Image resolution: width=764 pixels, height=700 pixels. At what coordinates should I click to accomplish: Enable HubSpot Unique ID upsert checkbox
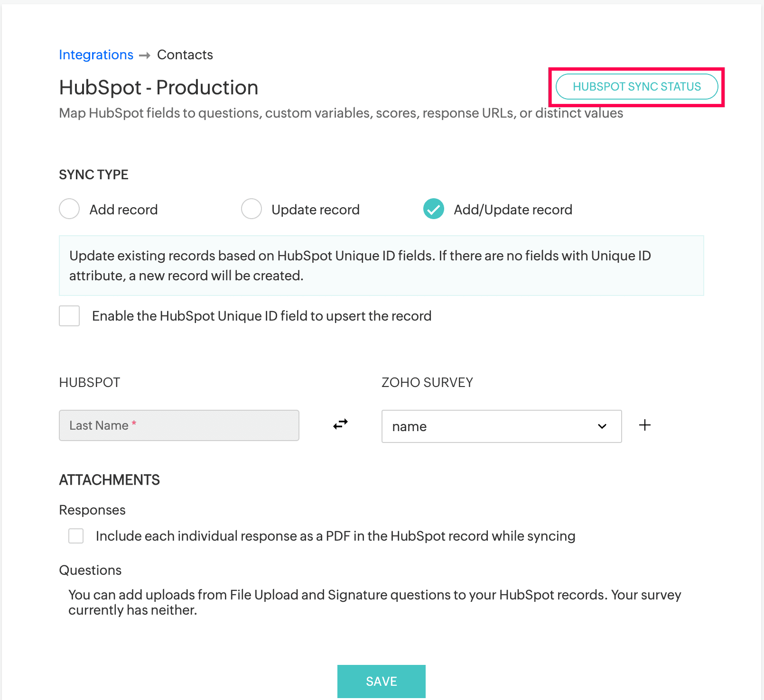point(69,316)
